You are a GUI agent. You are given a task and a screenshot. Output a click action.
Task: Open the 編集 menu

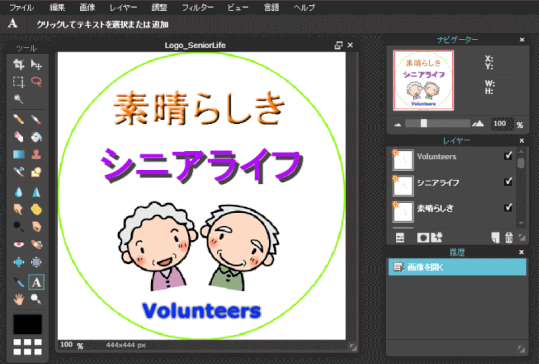[57, 7]
